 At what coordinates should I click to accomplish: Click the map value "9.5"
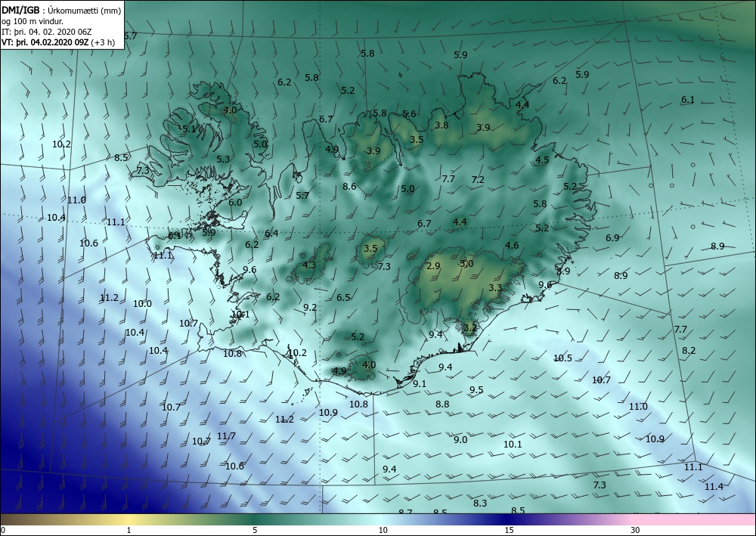[x=476, y=389]
